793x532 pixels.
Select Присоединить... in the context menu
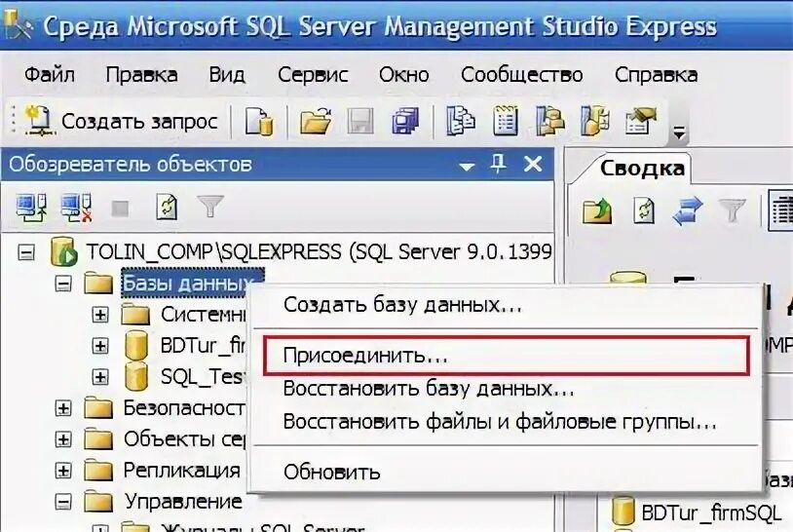(365, 356)
